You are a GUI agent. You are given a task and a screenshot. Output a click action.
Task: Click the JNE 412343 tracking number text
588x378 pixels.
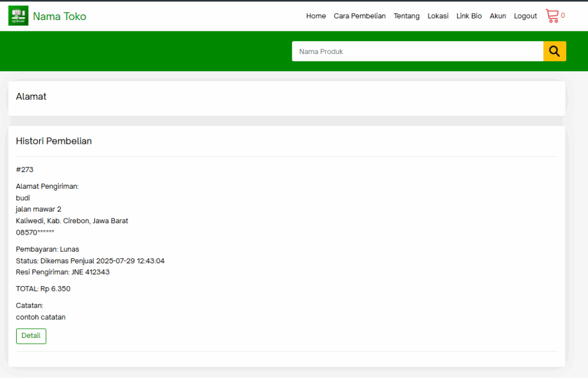(x=90, y=272)
